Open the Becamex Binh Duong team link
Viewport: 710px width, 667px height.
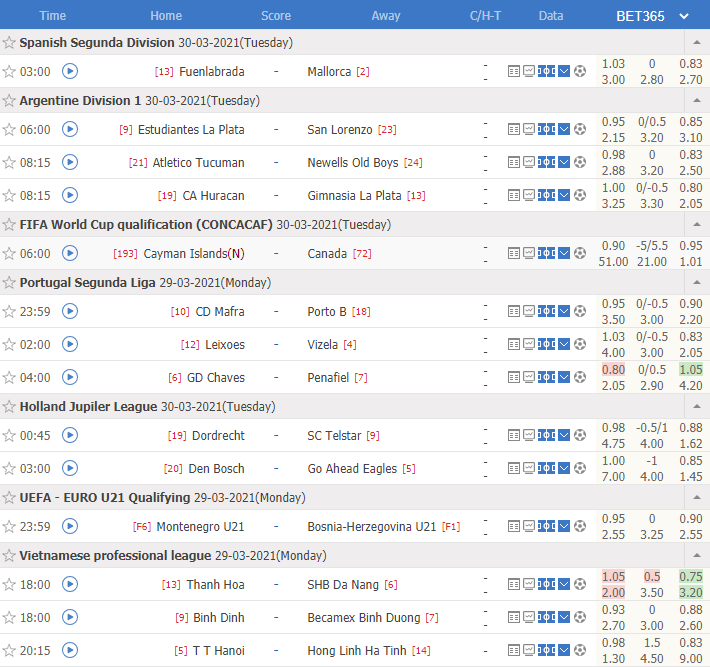[364, 618]
